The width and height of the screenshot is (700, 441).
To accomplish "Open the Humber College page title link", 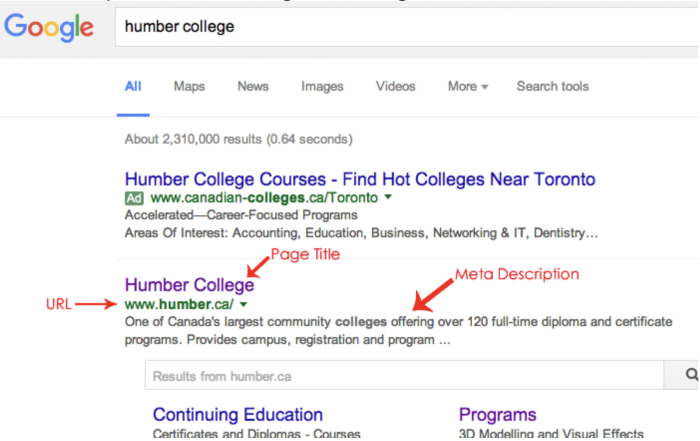I will (x=189, y=285).
